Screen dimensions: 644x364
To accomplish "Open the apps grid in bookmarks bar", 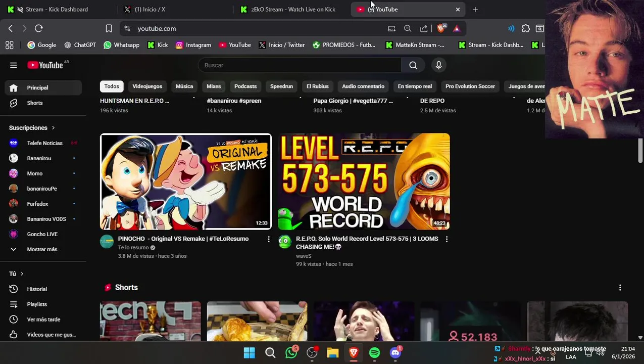I will [x=9, y=45].
